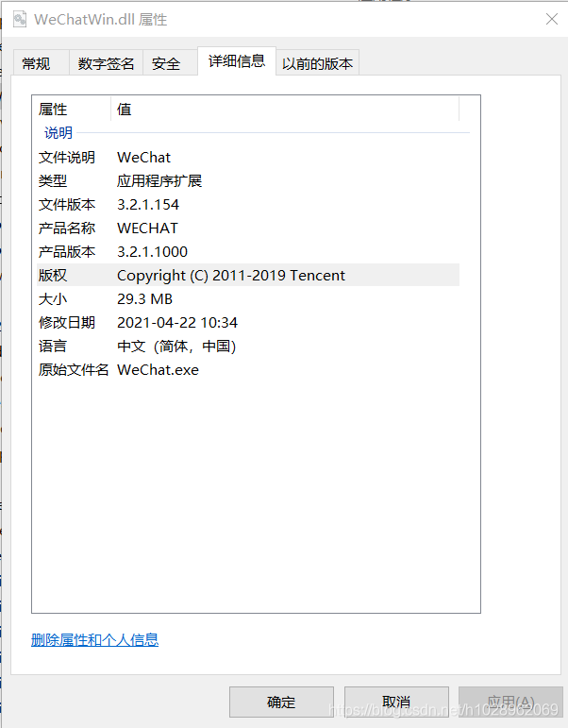Click the Copyright (C) 2011-2019 Tencent value
This screenshot has width=568, height=728.
231,276
